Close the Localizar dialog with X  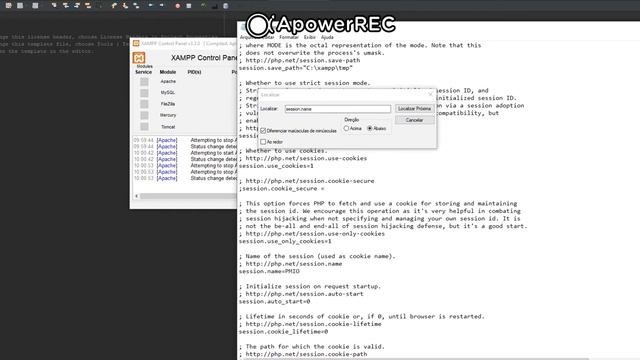[x=430, y=95]
